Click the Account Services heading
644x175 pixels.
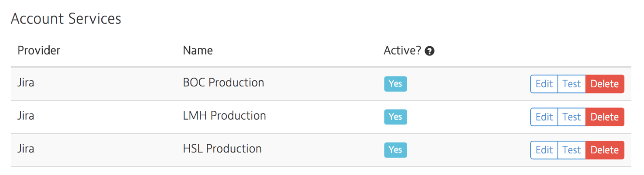[66, 19]
